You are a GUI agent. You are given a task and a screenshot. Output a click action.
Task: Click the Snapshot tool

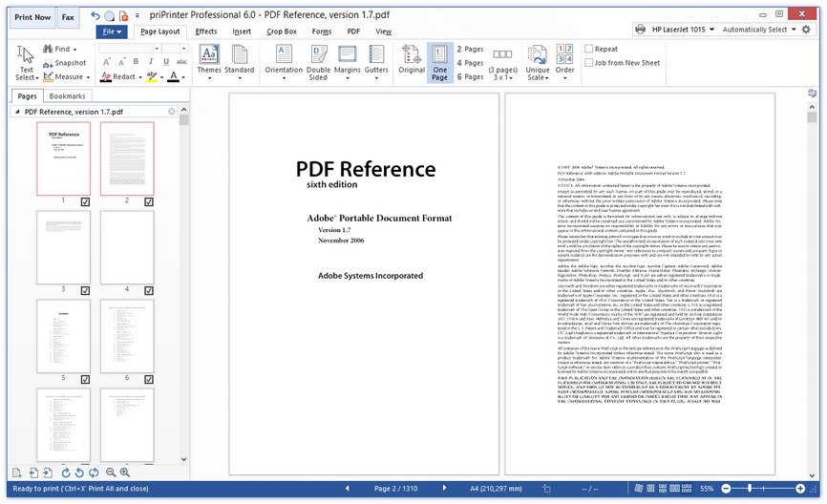pyautogui.click(x=64, y=63)
